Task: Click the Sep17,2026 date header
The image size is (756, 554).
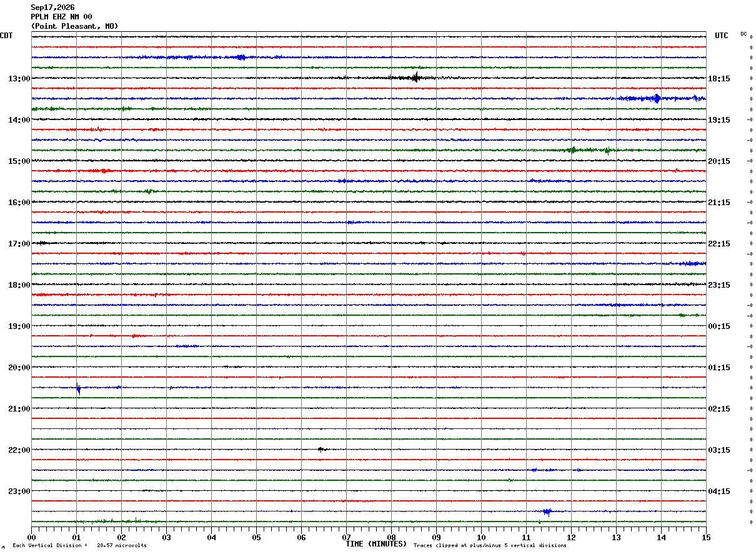Action: pyautogui.click(x=52, y=8)
